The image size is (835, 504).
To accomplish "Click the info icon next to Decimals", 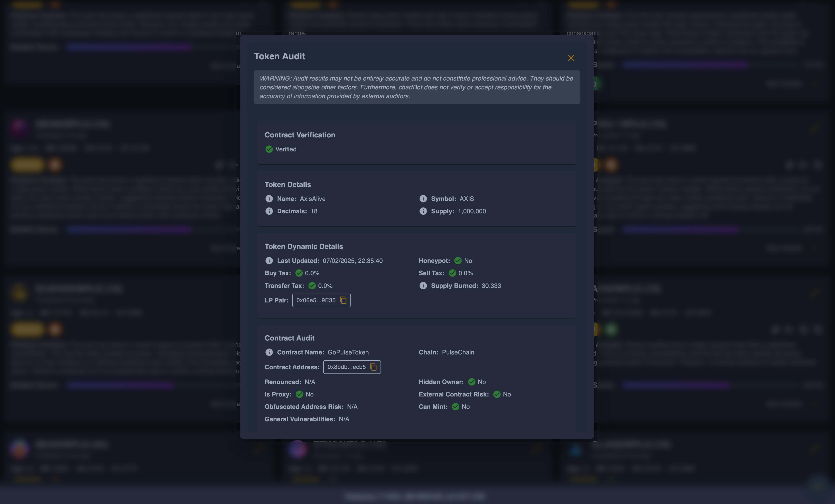I will pos(269,211).
